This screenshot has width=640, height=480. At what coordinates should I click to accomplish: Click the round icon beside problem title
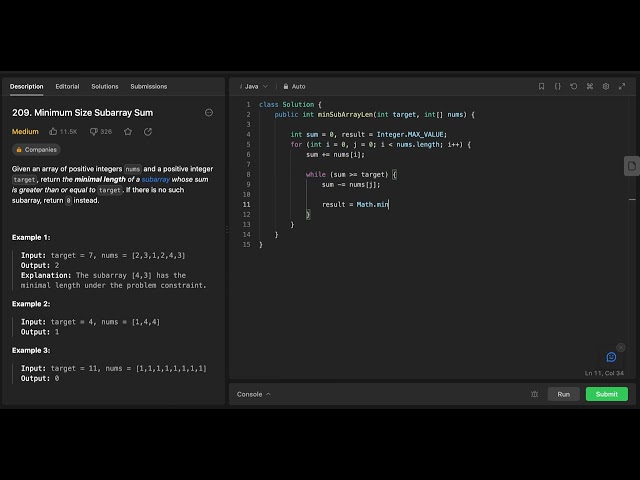(x=209, y=113)
